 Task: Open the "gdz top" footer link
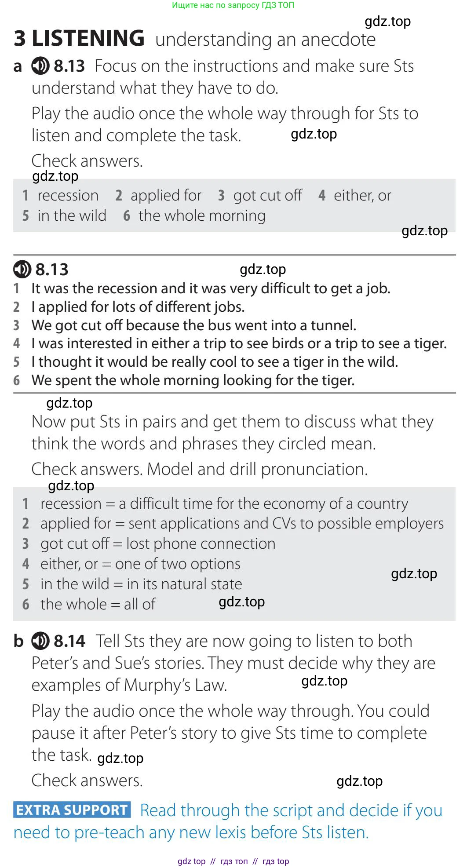tap(191, 861)
